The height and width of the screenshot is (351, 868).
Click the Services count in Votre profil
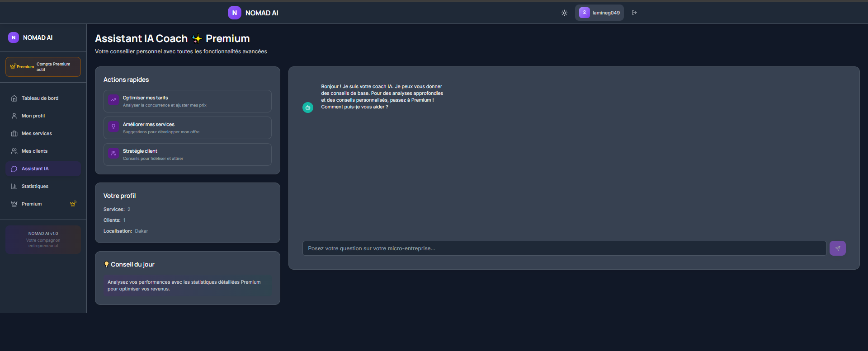click(129, 209)
